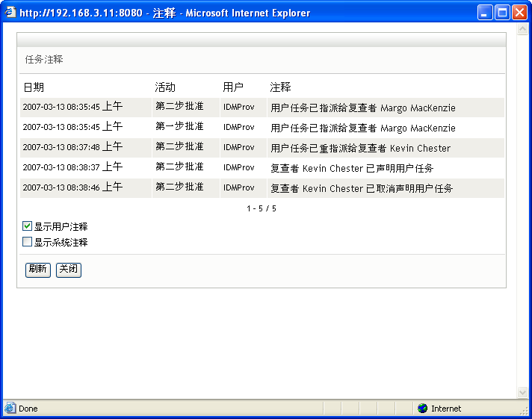Click the 用户 column header
Image resolution: width=532 pixels, height=419 pixels.
tap(233, 87)
